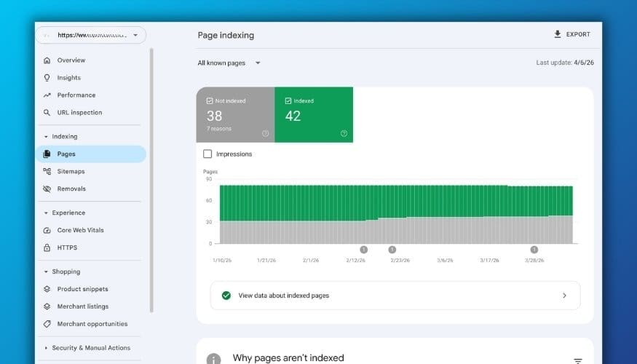This screenshot has width=637, height=364.
Task: Click the 7 reasons text
Action: tap(219, 129)
